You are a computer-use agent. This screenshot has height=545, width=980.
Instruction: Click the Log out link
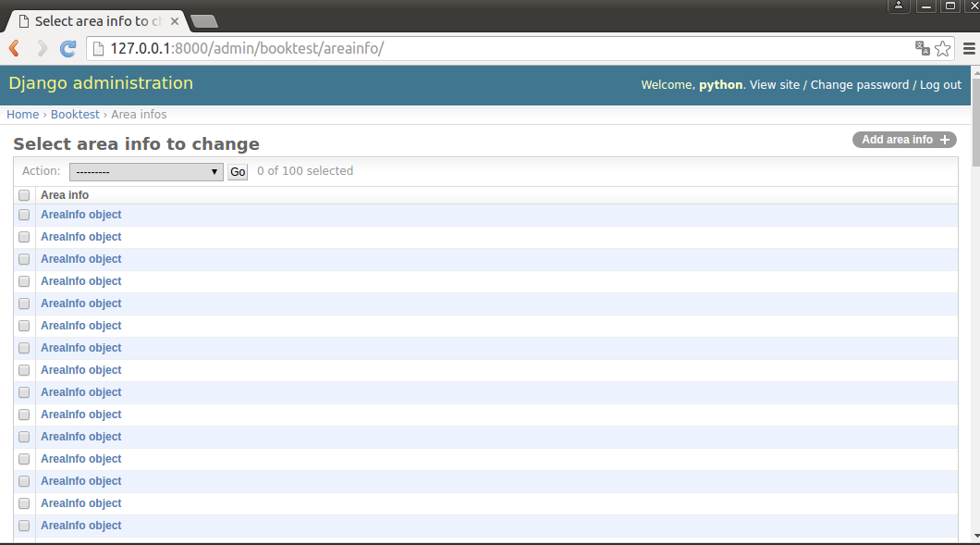tap(940, 84)
